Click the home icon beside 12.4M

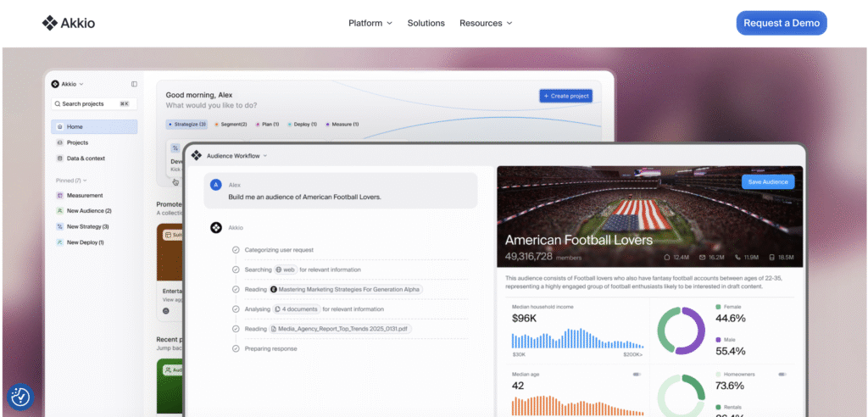667,258
